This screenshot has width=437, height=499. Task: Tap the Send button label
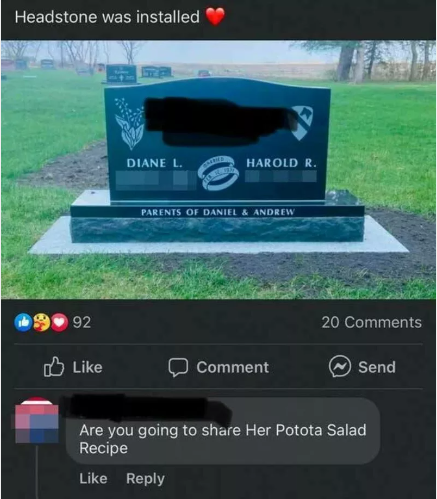pos(377,367)
